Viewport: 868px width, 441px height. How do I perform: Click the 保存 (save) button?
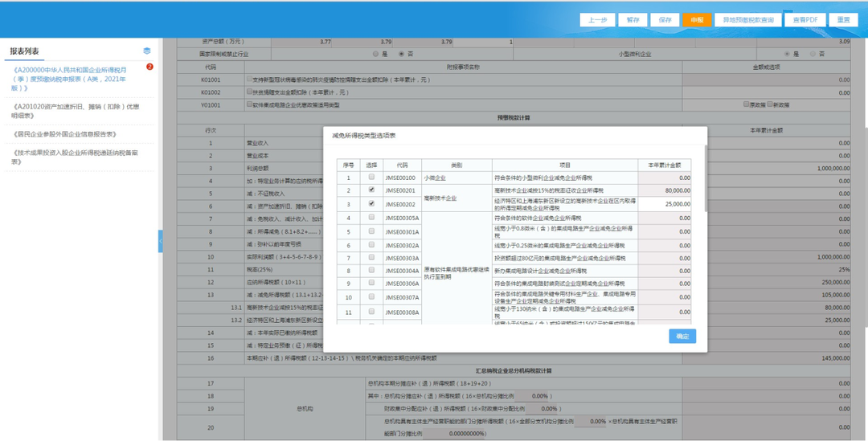coord(665,20)
